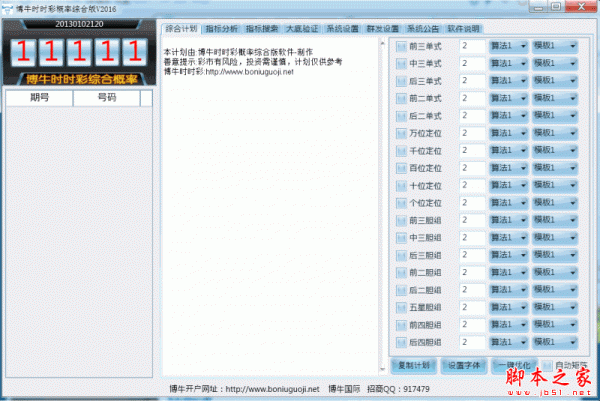The height and width of the screenshot is (401, 600).
Task: Open the 算法1 dropdown for 后四胆组
Action: [x=509, y=342]
